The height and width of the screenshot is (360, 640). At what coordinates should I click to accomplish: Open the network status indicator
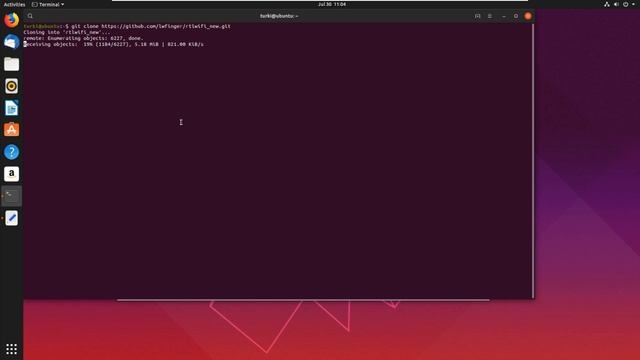tap(607, 4)
